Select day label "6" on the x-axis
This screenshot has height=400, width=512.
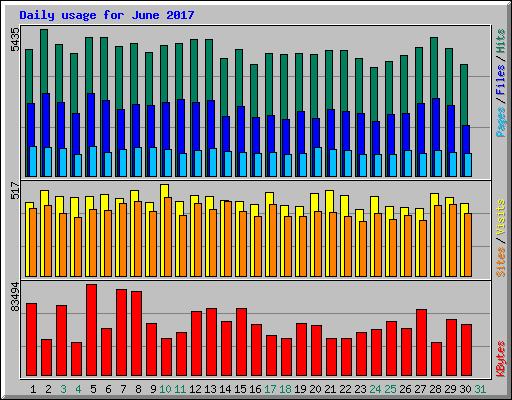tap(108, 389)
